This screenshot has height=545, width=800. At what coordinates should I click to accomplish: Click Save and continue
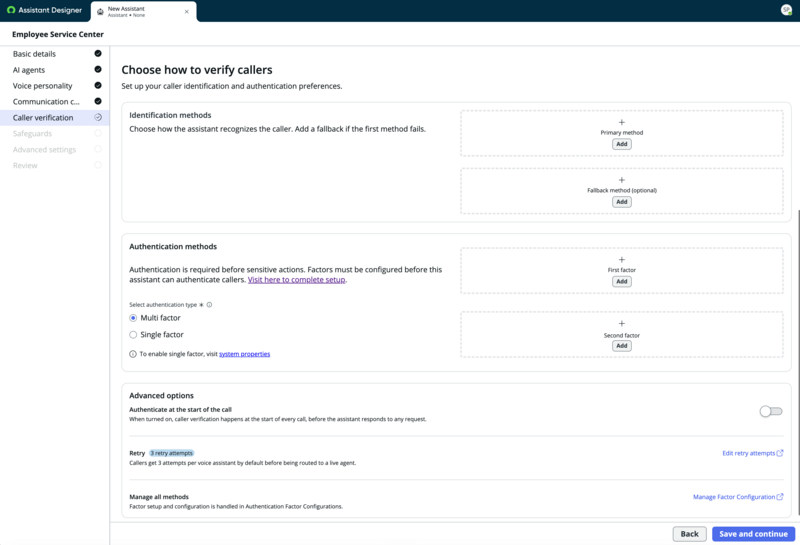click(x=753, y=534)
